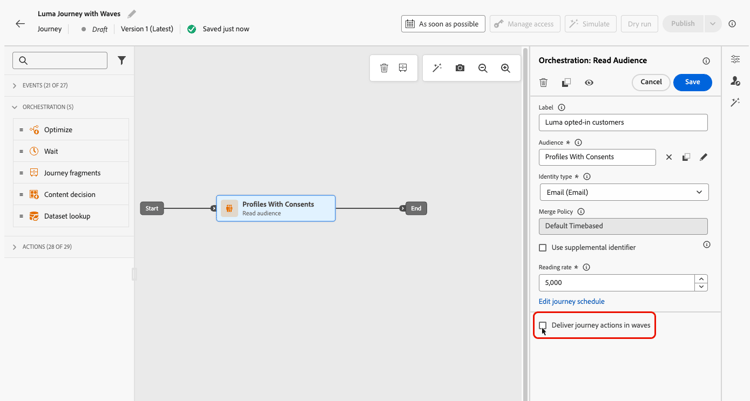Click the blue Save button
Image resolution: width=750 pixels, height=401 pixels.
point(692,82)
